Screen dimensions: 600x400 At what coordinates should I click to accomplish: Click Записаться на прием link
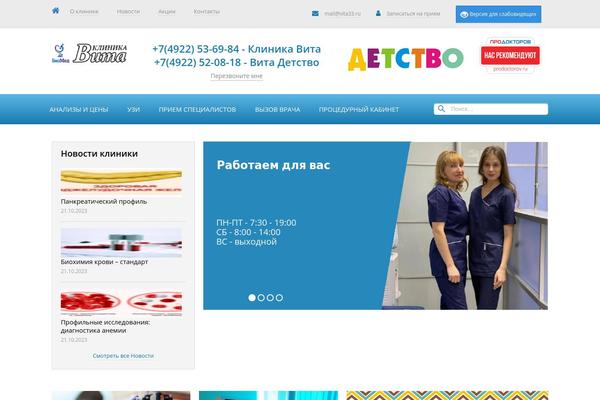click(x=413, y=13)
